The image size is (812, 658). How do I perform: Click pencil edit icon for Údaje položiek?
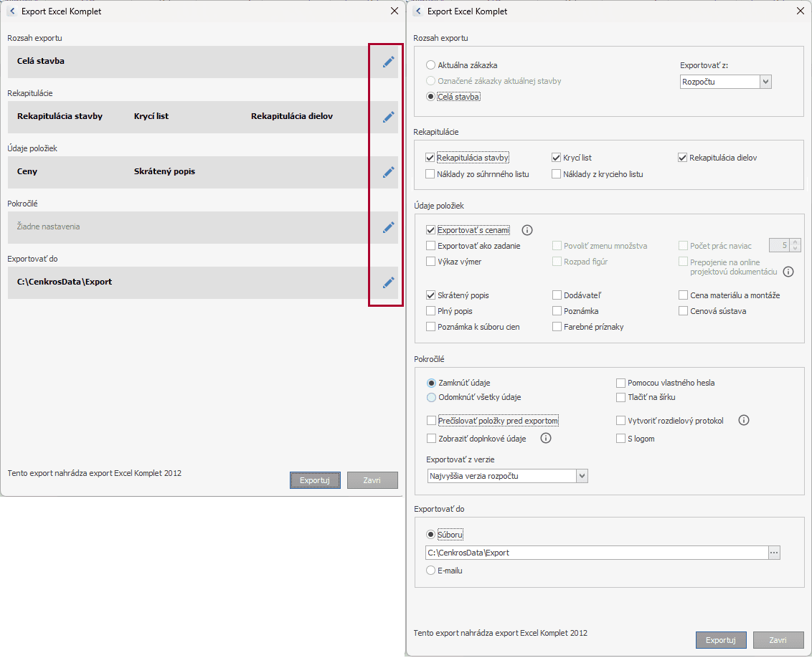pyautogui.click(x=388, y=172)
